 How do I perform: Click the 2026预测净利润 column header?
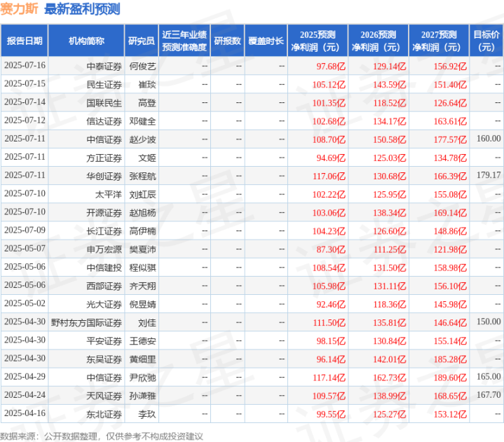click(379, 41)
